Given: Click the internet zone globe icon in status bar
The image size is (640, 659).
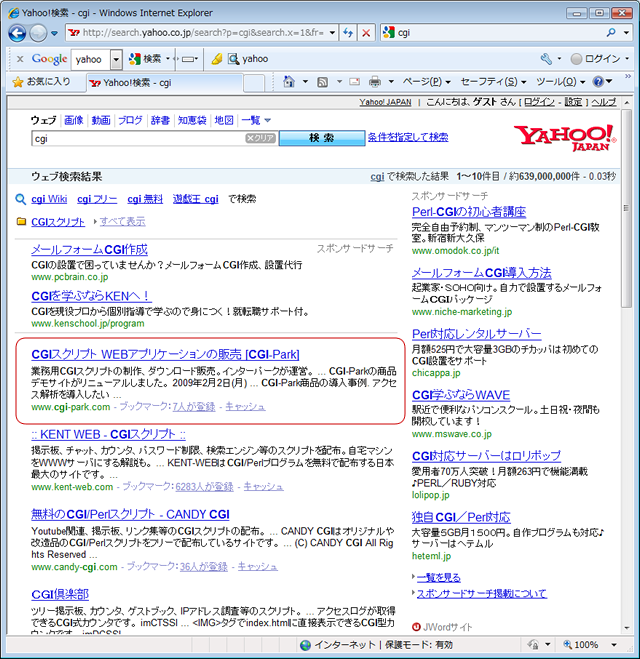Looking at the screenshot, I should (306, 645).
